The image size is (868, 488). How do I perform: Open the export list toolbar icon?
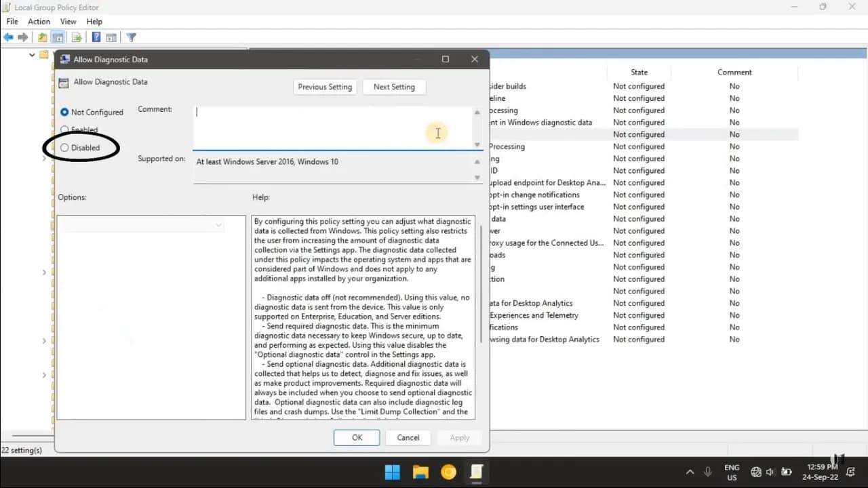click(x=77, y=37)
